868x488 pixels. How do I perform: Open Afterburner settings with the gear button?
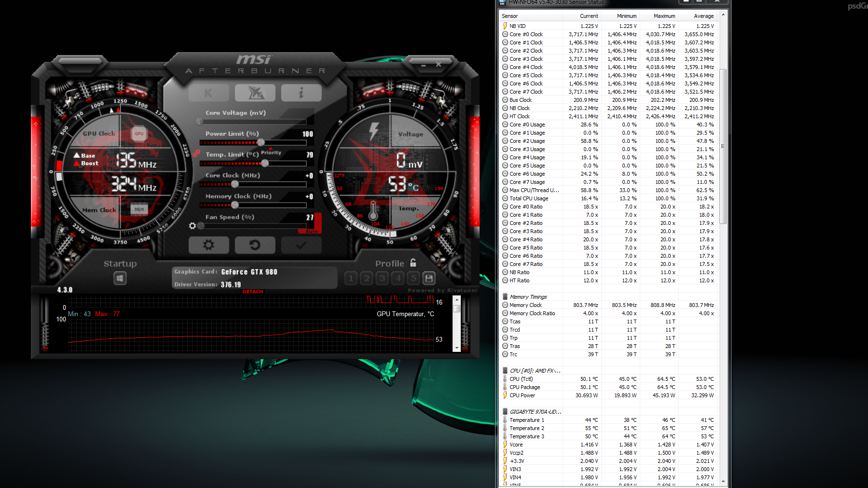tap(208, 245)
